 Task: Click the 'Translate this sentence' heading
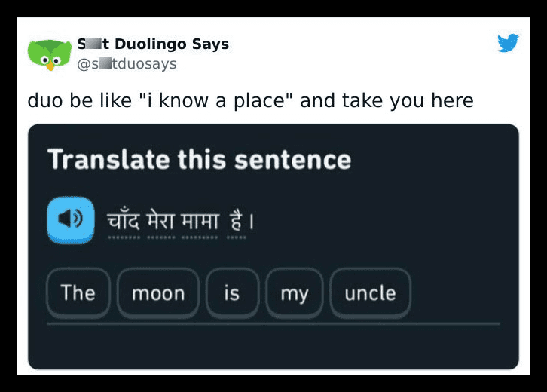pos(200,160)
